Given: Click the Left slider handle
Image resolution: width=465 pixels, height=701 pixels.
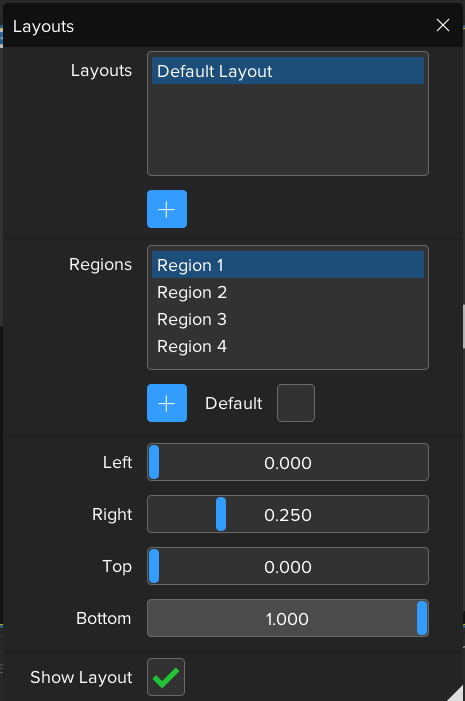Looking at the screenshot, I should (x=154, y=462).
